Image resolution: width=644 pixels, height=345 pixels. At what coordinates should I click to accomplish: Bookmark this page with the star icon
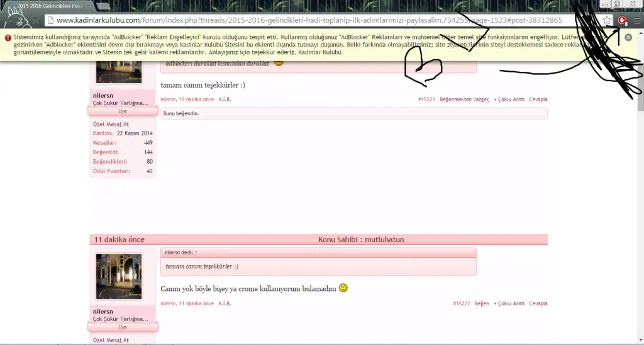point(607,20)
